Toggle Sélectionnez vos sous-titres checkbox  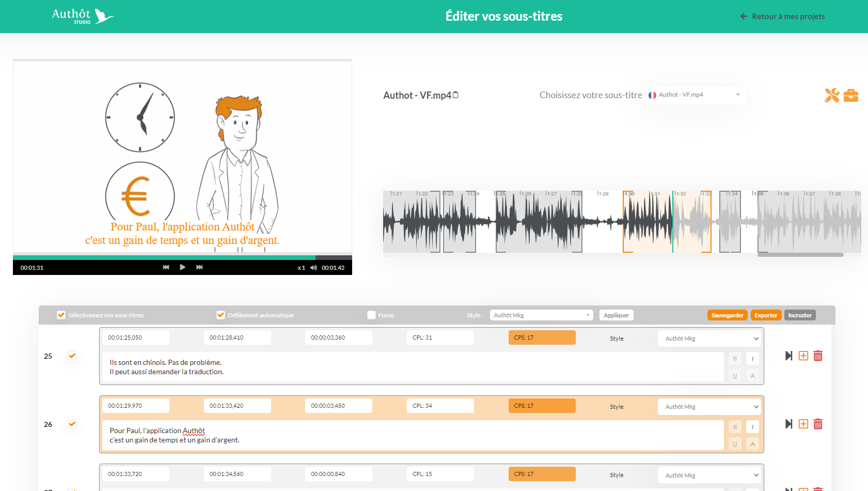pyautogui.click(x=61, y=315)
